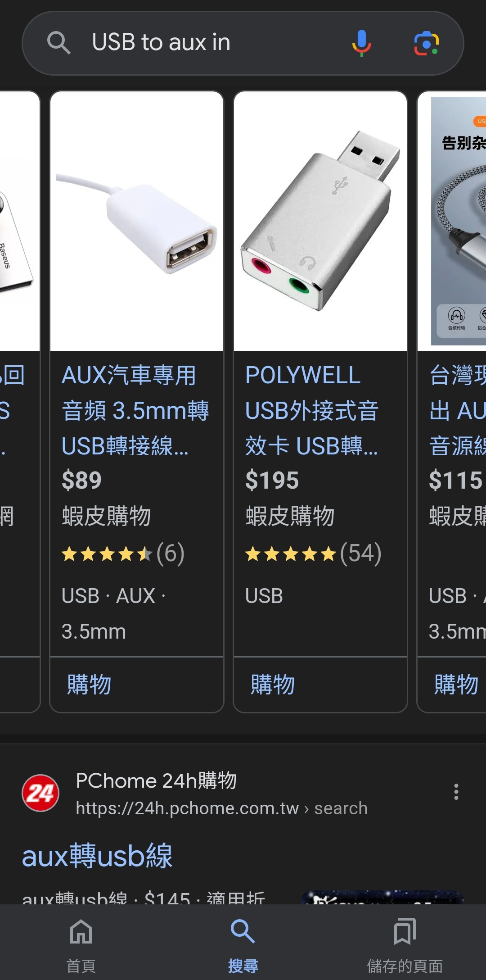The width and height of the screenshot is (486, 980).
Task: Open Google Lens camera search
Action: [x=426, y=43]
